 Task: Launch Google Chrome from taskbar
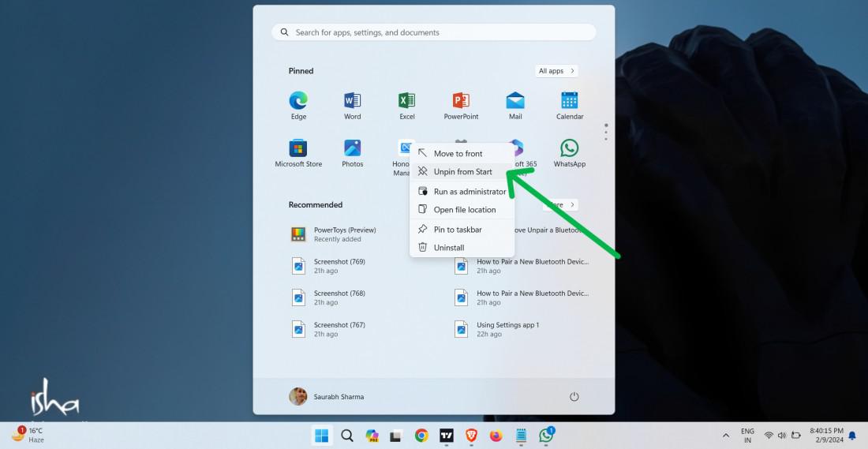[422, 436]
